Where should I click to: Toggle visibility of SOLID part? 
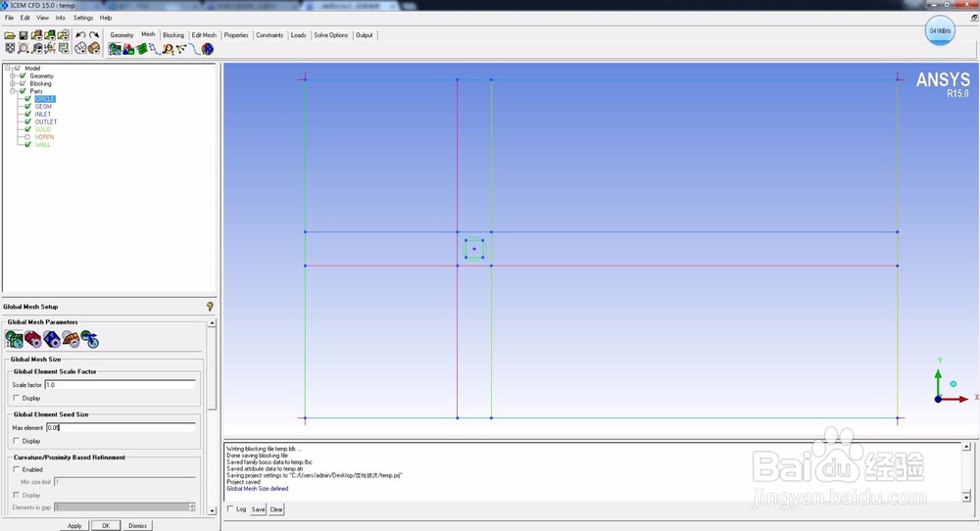coord(27,129)
